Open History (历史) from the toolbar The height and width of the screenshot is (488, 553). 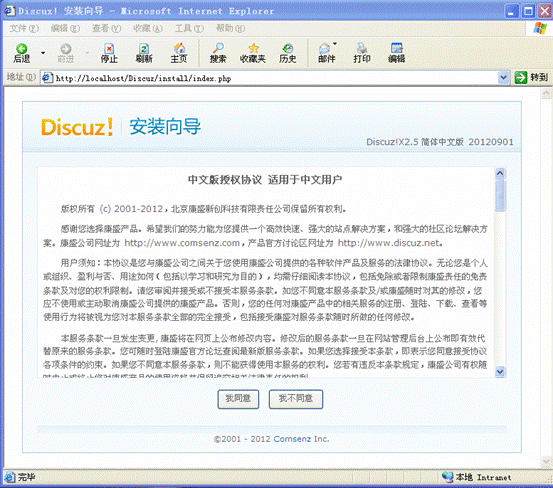tap(287, 54)
